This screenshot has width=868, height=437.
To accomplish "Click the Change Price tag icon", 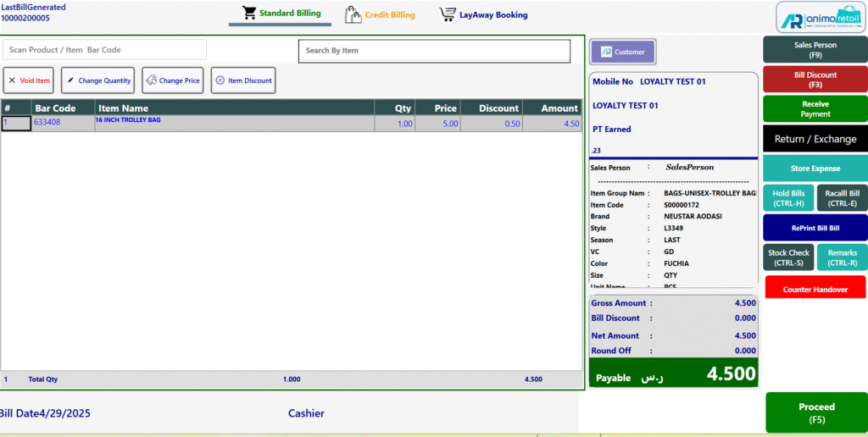I will tap(151, 80).
